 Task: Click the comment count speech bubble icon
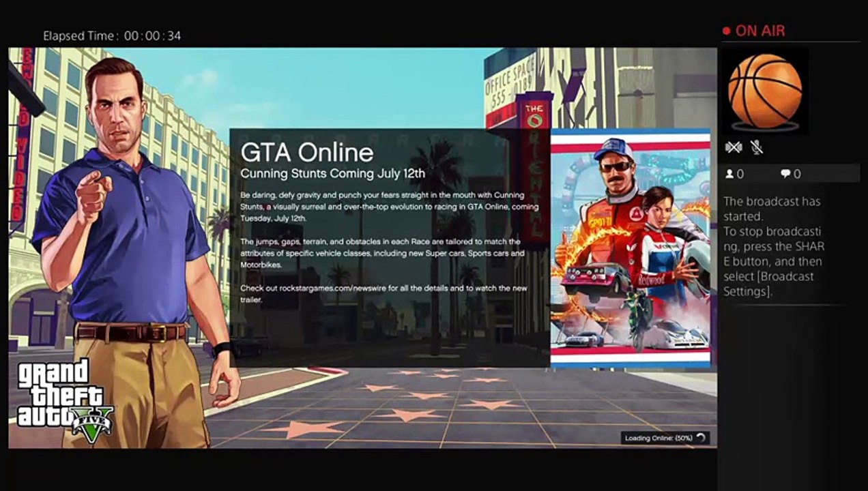[785, 175]
